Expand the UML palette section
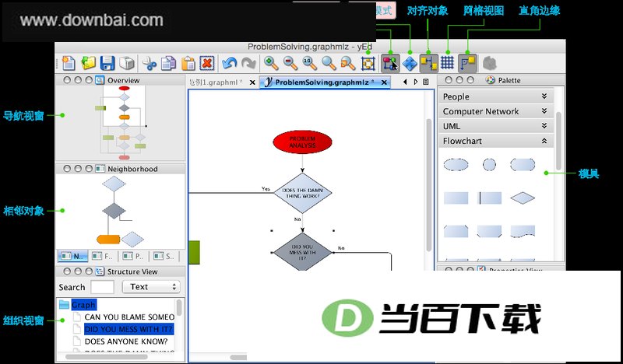The width and height of the screenshot is (623, 364). click(496, 126)
